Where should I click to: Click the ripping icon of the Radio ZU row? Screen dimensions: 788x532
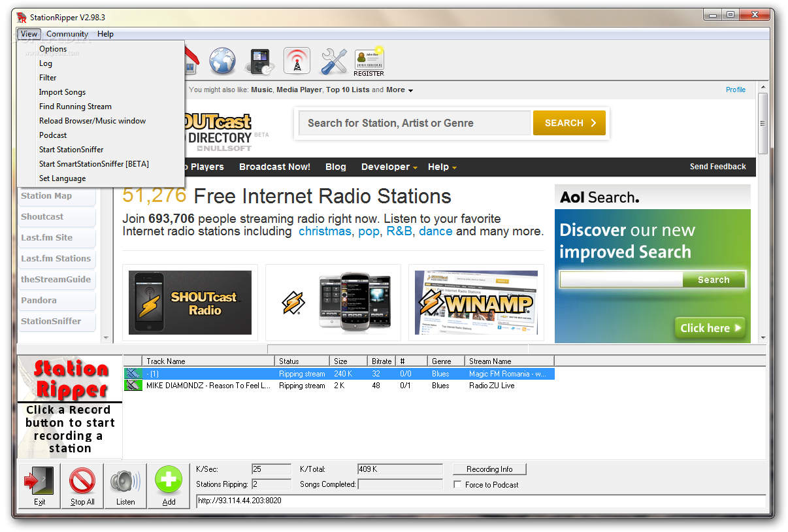click(133, 386)
